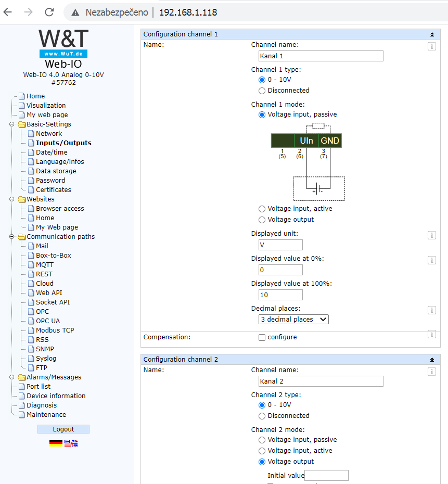Click the Initial value input field

[326, 475]
